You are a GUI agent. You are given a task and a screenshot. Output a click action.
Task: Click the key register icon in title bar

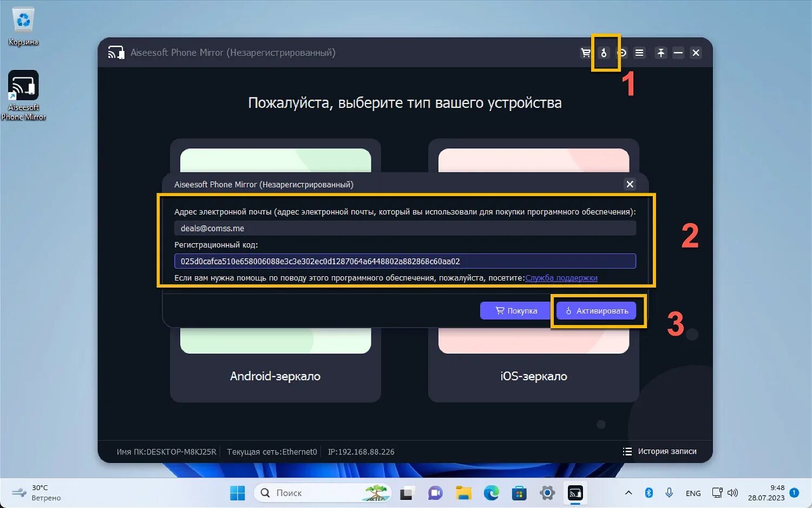(x=604, y=53)
